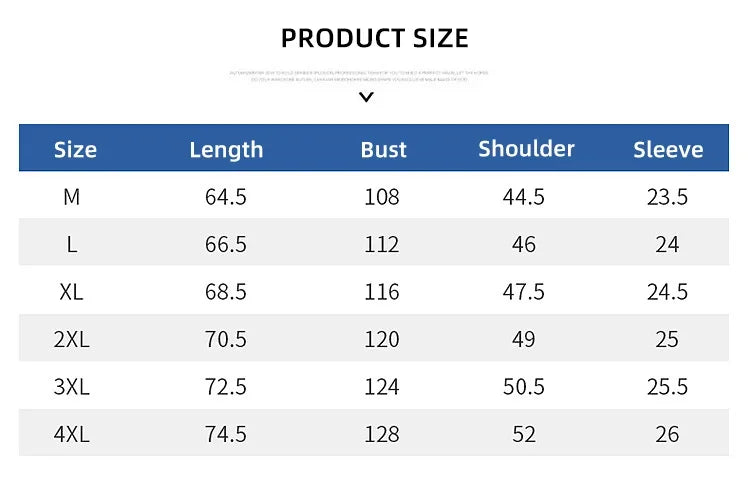Click the 64.5 length value for M
The height and width of the screenshot is (484, 750).
(225, 197)
